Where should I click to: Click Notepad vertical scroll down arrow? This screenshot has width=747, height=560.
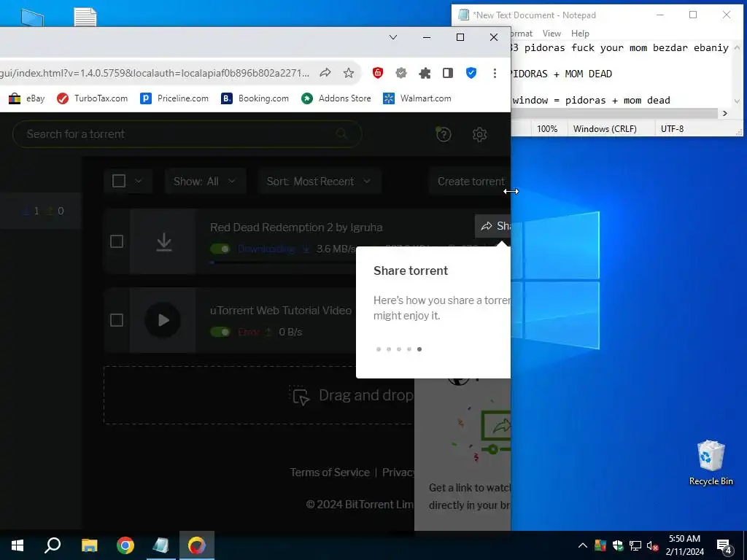pyautogui.click(x=737, y=101)
